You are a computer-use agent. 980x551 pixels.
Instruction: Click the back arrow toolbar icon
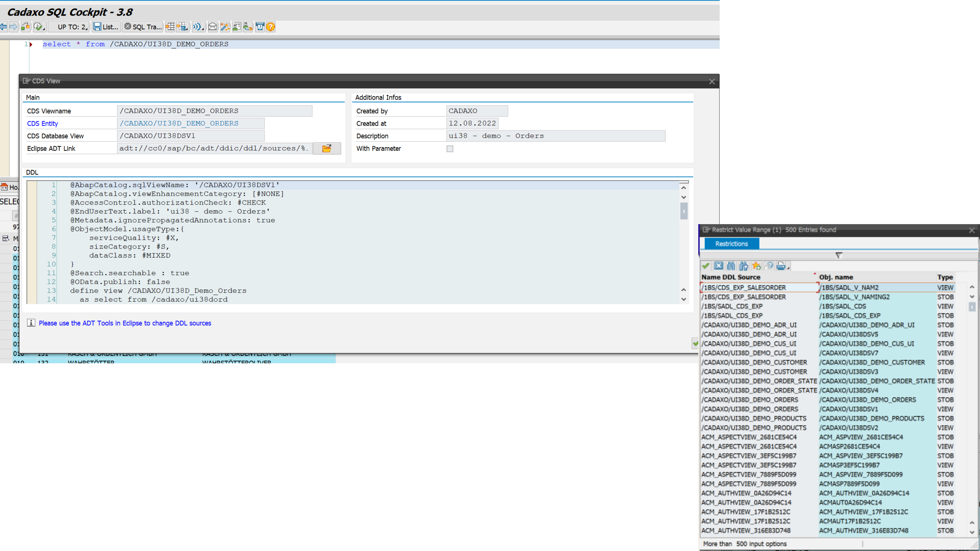tap(4, 27)
